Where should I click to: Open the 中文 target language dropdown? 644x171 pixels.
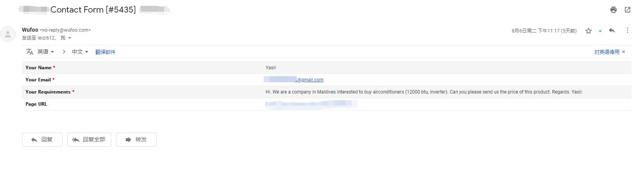coord(80,52)
